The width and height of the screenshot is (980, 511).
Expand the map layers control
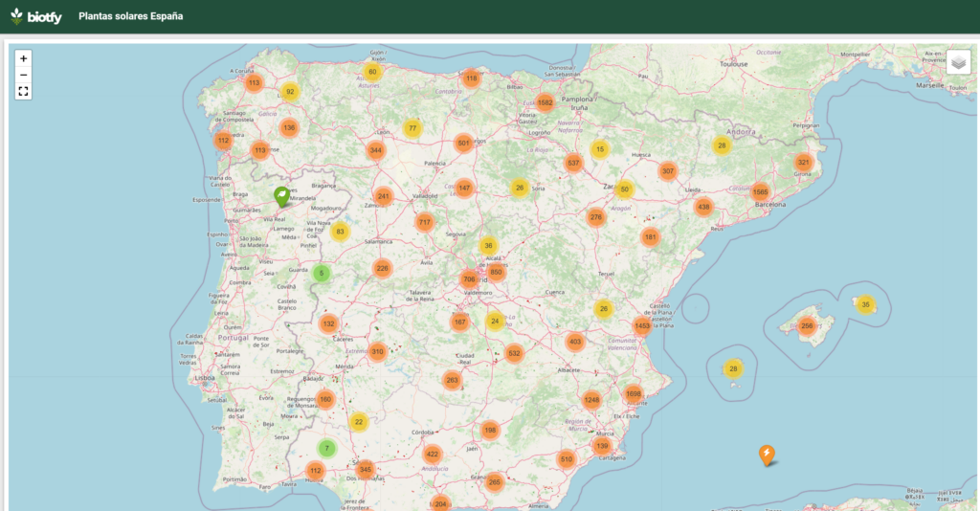coord(958,62)
